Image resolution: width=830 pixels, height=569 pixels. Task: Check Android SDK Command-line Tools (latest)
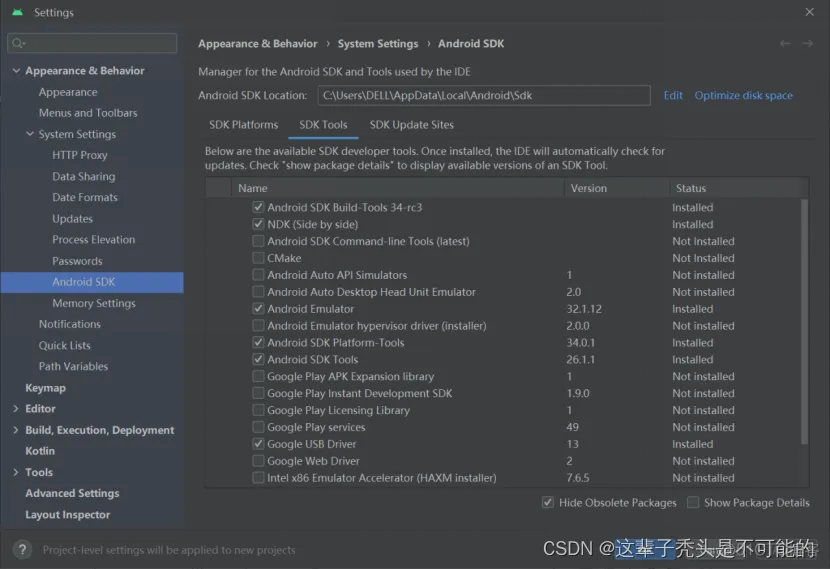(258, 241)
